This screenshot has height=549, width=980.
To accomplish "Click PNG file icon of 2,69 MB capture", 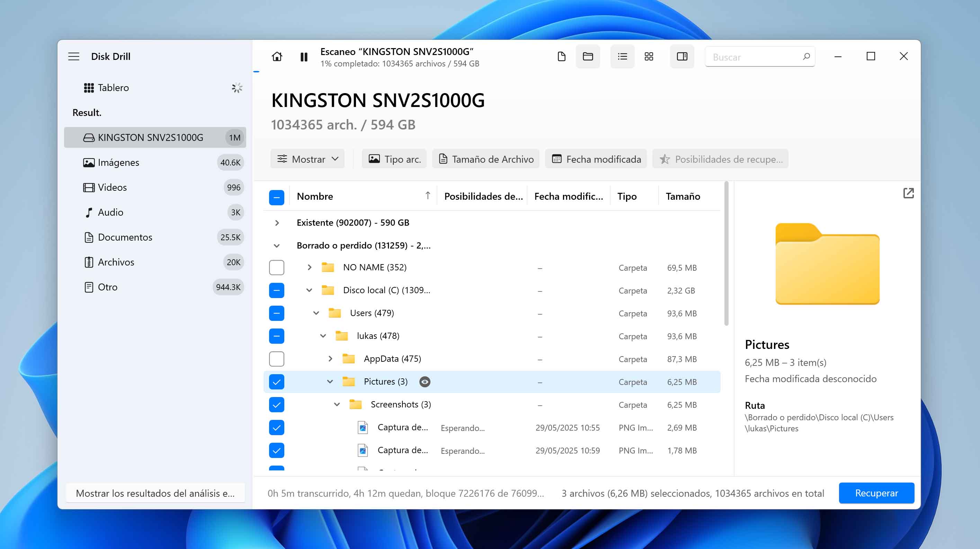I will click(x=363, y=428).
